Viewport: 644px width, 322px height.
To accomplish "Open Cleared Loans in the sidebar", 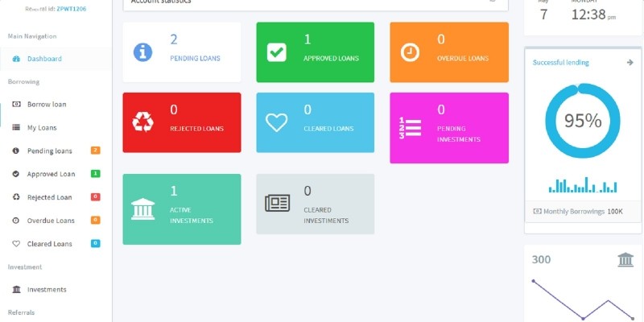I will click(49, 244).
